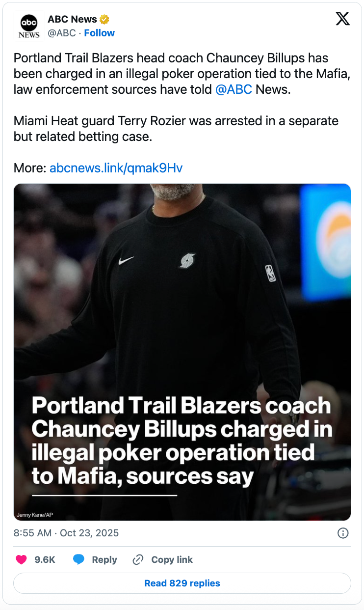Click the 9.6K like count
This screenshot has width=364, height=610.
click(45, 559)
